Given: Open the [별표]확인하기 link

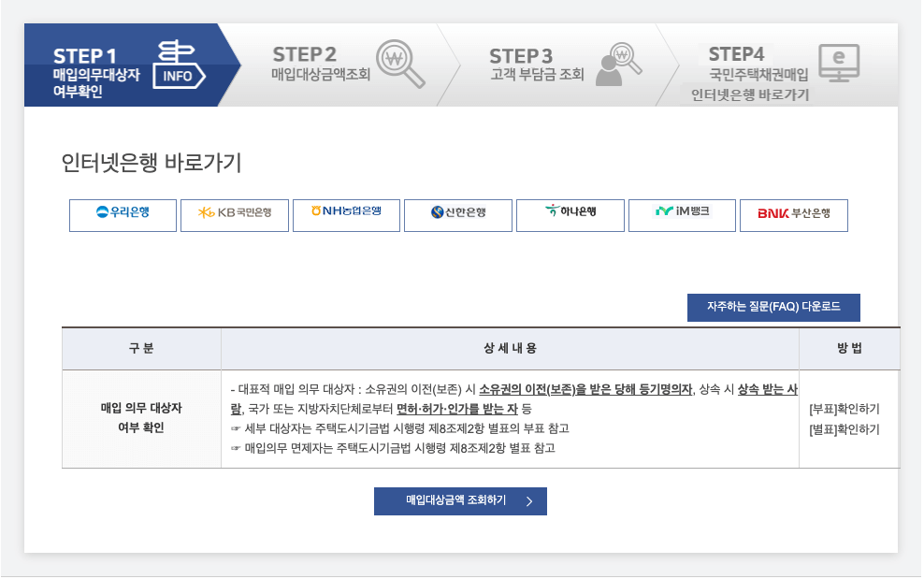Looking at the screenshot, I should point(844,429).
